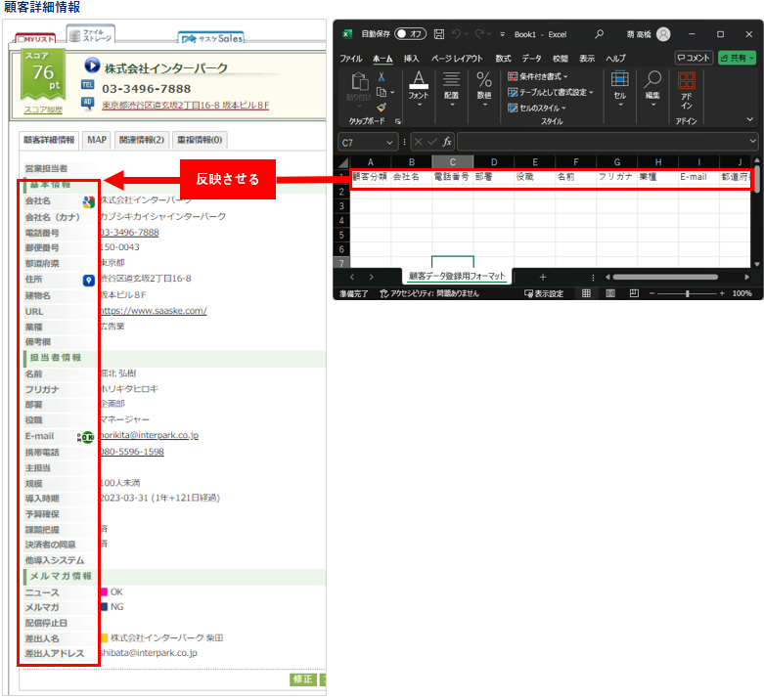The image size is (764, 700).
Task: Switch to page layout view icon
Action: pyautogui.click(x=610, y=293)
